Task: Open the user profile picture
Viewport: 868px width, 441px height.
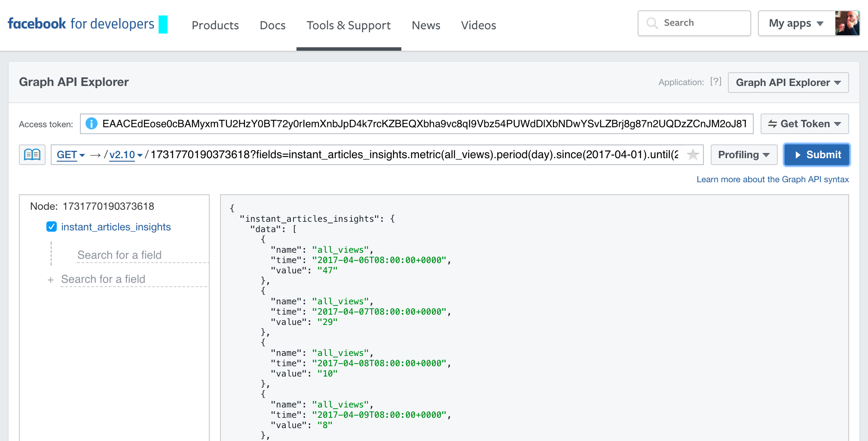Action: (847, 23)
